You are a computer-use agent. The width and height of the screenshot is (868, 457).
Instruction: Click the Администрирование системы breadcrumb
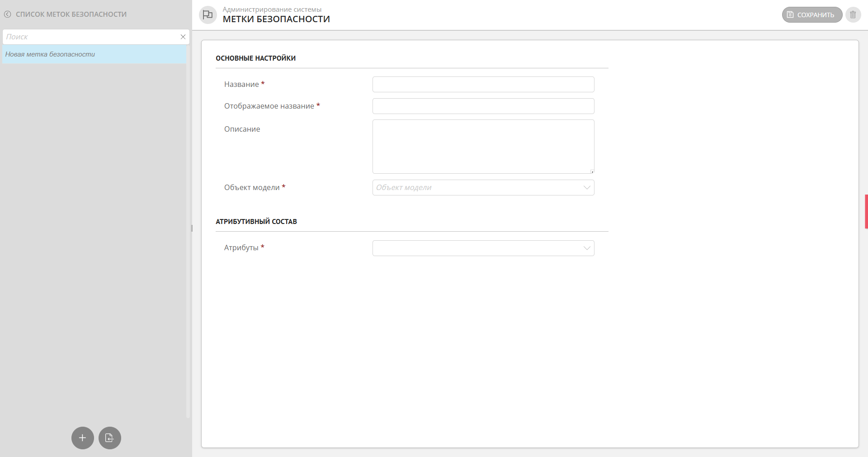pos(272,10)
